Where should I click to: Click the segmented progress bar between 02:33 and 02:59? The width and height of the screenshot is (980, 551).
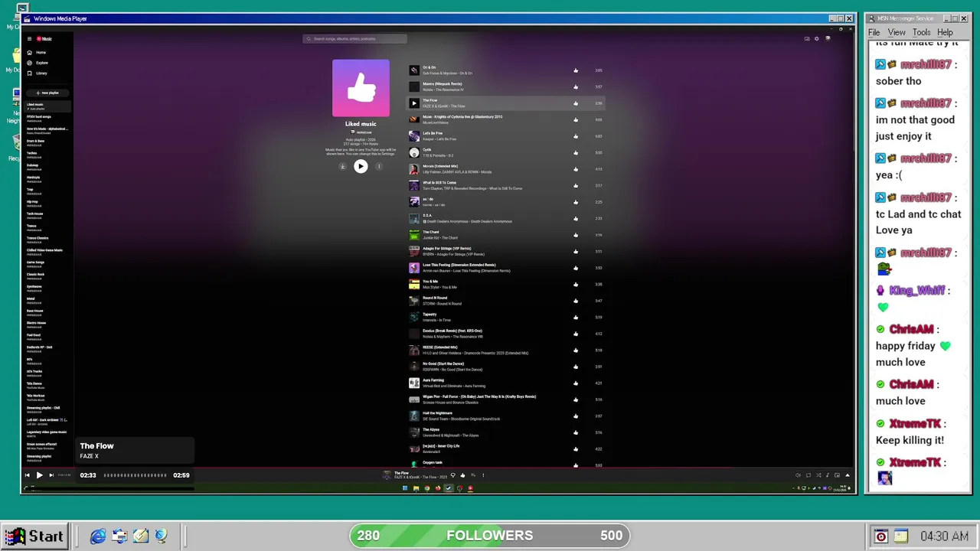click(136, 475)
